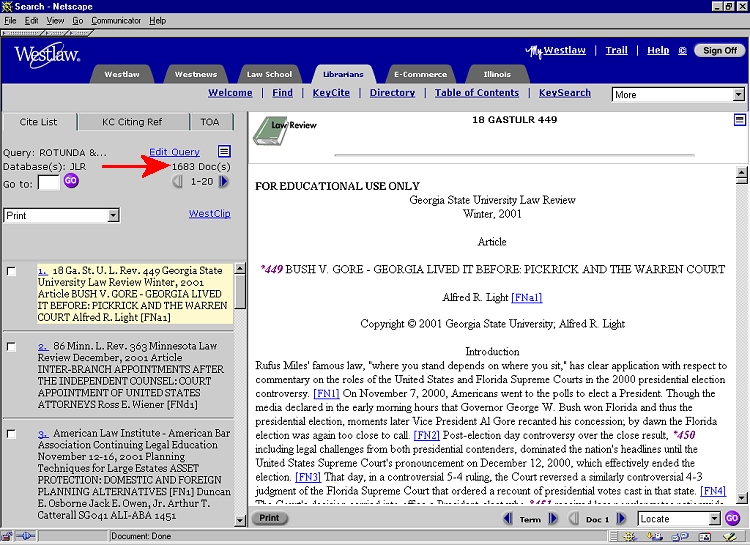Click the Table of Contents link
This screenshot has width=750, height=545.
tap(476, 93)
